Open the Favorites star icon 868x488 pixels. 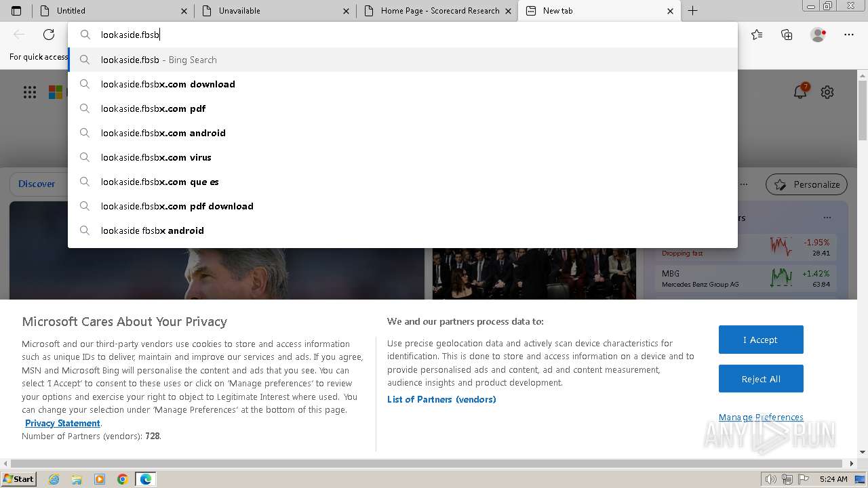coord(757,35)
